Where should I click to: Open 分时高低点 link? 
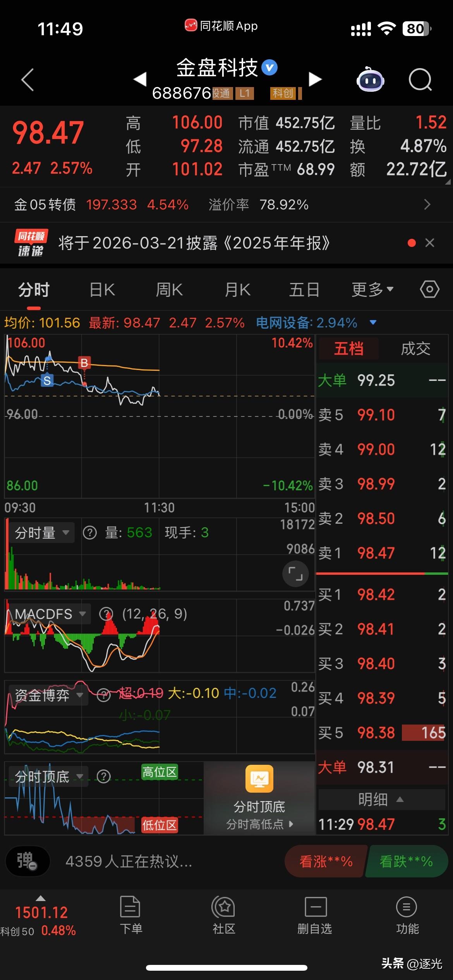[x=259, y=824]
